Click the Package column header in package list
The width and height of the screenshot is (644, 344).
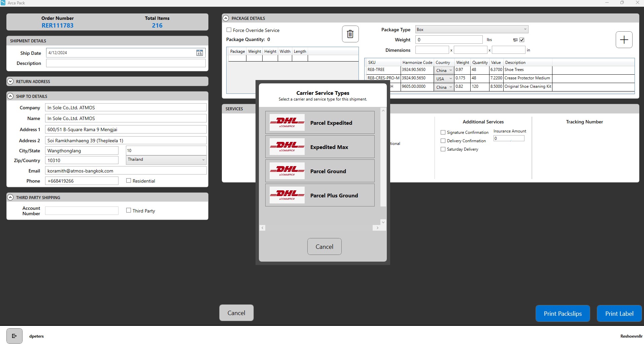[x=237, y=51]
